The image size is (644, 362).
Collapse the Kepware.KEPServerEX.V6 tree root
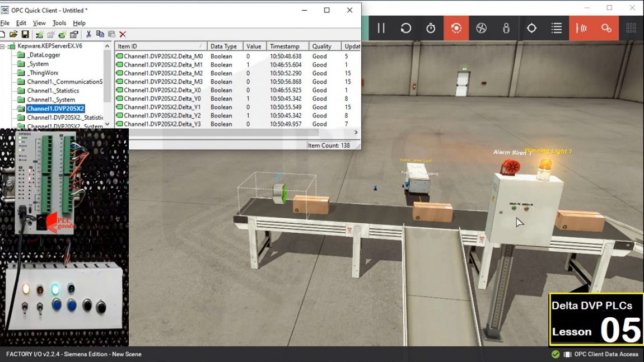[x=3, y=46]
